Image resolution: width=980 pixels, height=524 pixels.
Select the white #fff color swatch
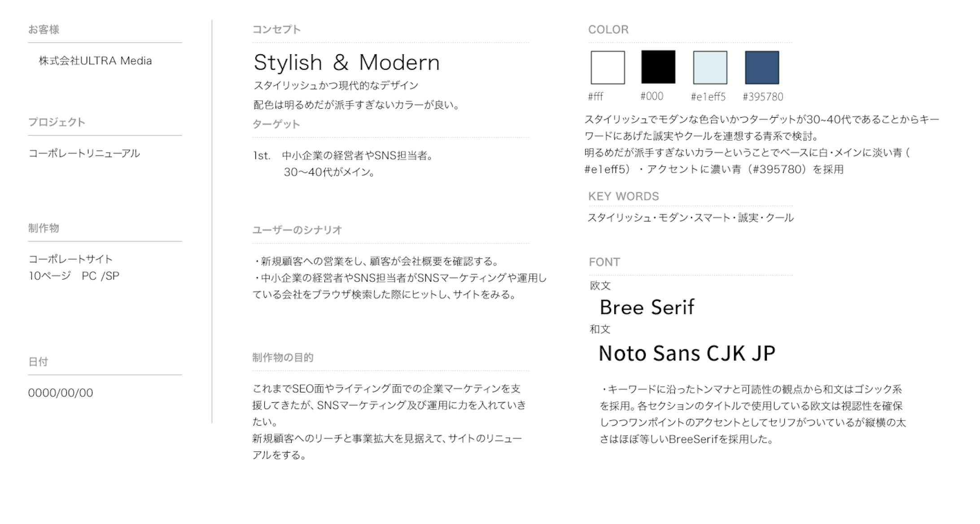click(x=608, y=67)
